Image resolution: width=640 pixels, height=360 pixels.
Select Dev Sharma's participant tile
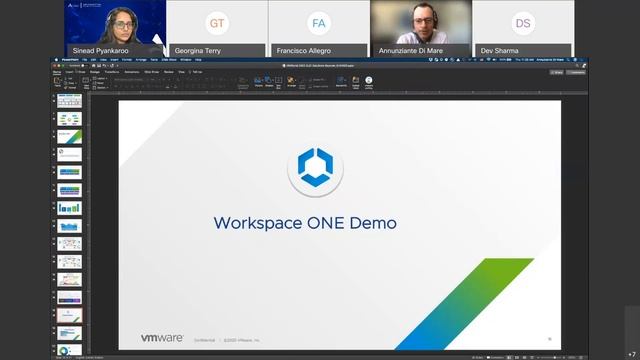tap(523, 28)
